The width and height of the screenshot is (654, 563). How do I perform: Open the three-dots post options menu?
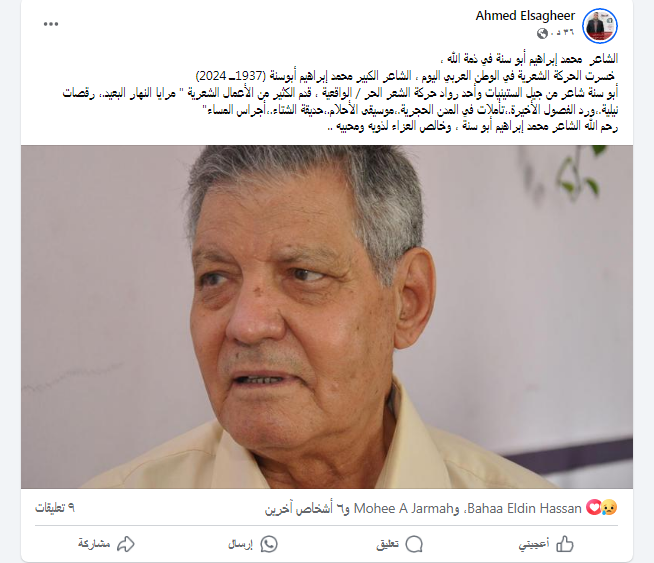click(51, 24)
